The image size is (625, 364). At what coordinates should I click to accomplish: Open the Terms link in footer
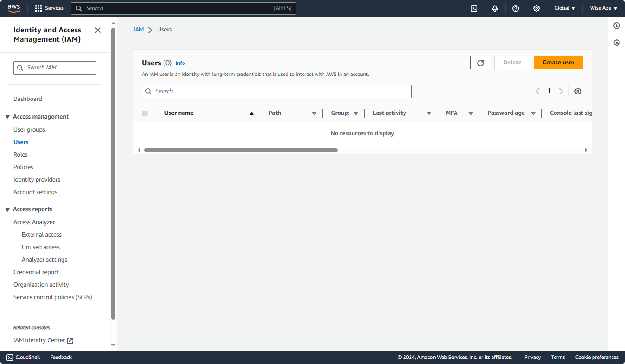558,357
